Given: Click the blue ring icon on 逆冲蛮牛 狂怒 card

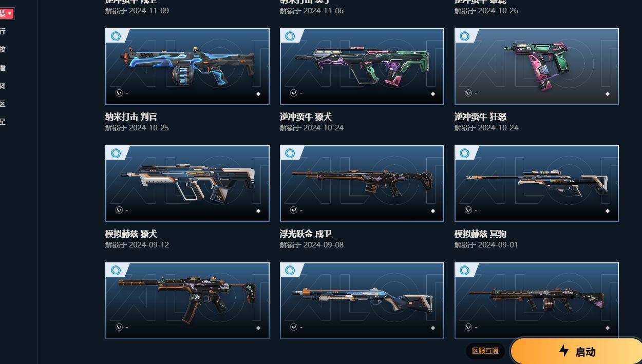Looking at the screenshot, I should (x=464, y=36).
